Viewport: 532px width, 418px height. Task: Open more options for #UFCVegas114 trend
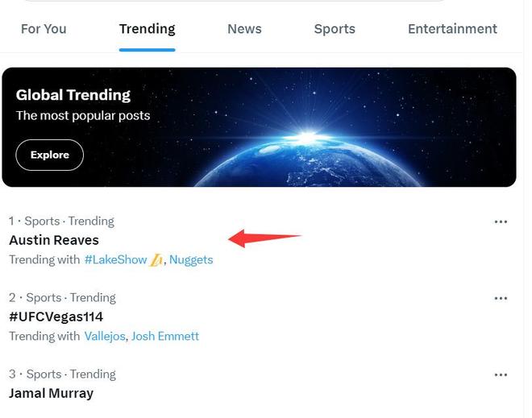(x=501, y=298)
